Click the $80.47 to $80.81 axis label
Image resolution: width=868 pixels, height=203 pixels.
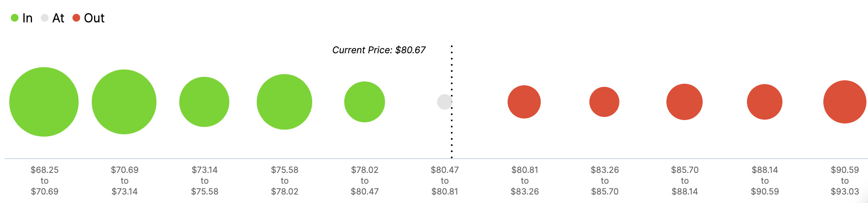(x=445, y=181)
